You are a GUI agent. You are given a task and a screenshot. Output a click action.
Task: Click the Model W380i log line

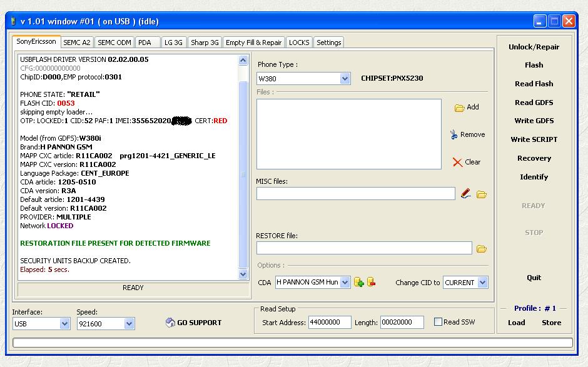click(61, 138)
